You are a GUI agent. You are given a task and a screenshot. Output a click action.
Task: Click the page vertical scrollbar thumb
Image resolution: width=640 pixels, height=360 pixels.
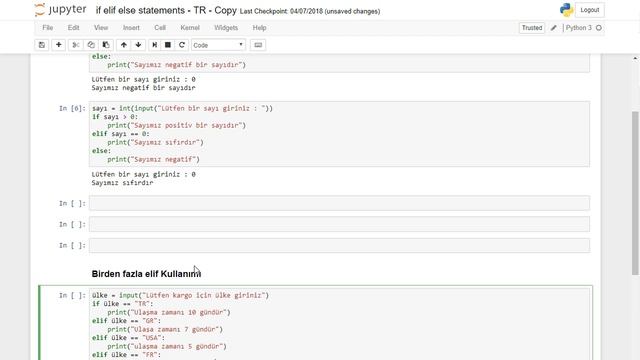(x=636, y=193)
